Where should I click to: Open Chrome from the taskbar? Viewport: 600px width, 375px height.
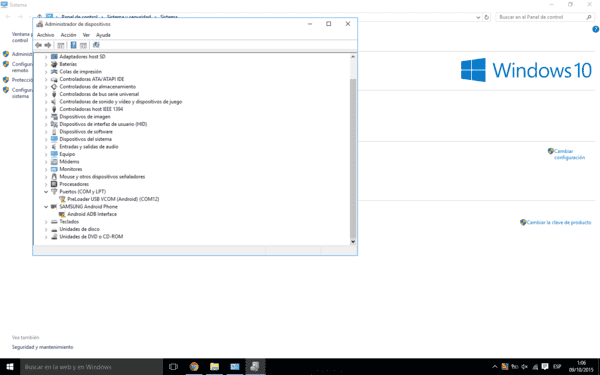pyautogui.click(x=194, y=367)
